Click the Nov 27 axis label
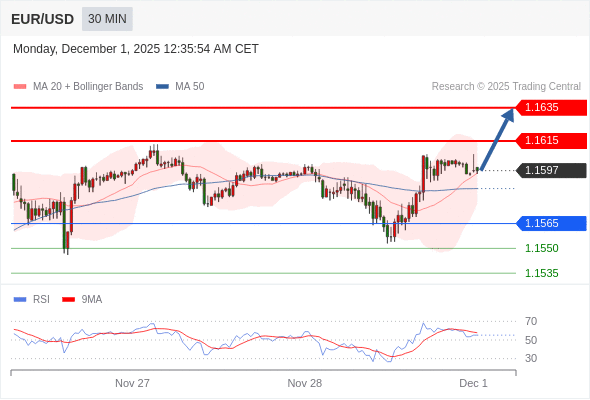 pos(132,383)
